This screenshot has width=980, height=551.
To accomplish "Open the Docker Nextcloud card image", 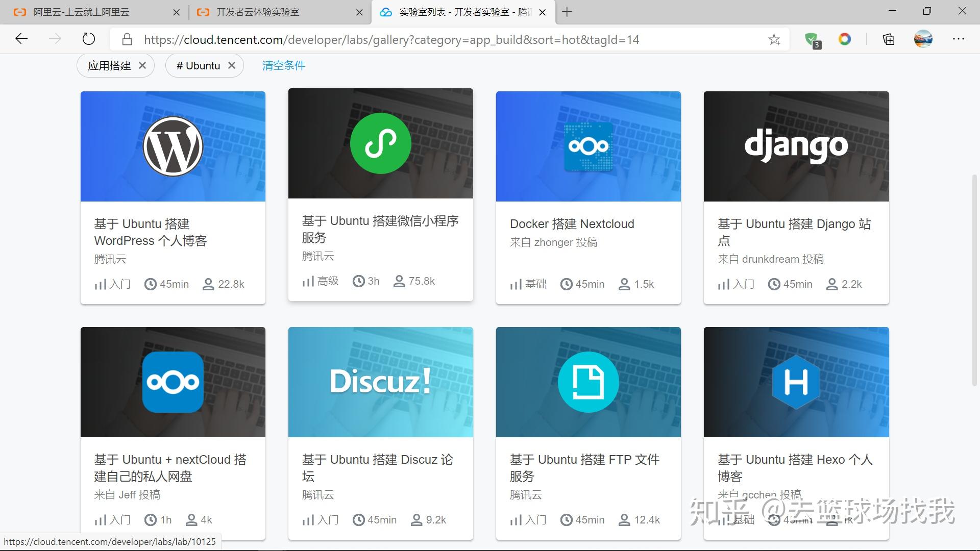I will 589,146.
